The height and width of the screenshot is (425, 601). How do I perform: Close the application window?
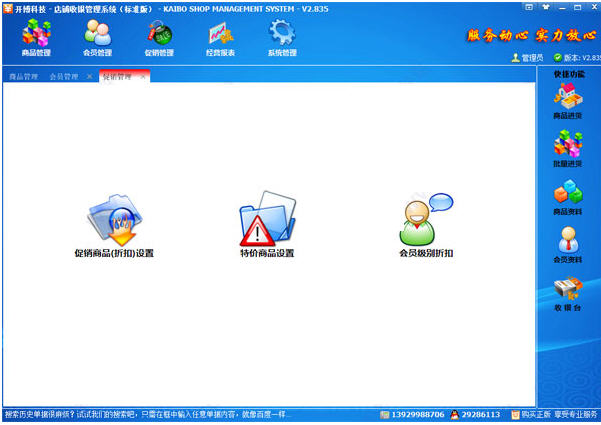point(594,7)
